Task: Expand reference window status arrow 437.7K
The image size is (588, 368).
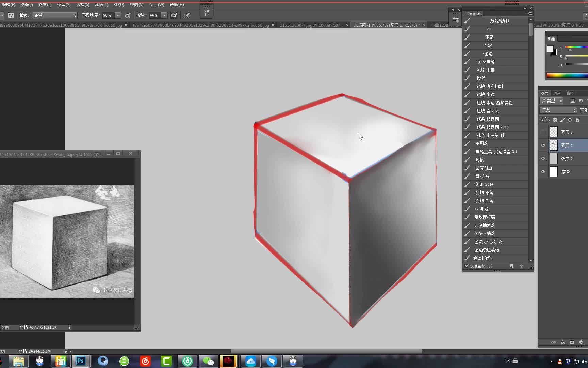Action: point(69,328)
